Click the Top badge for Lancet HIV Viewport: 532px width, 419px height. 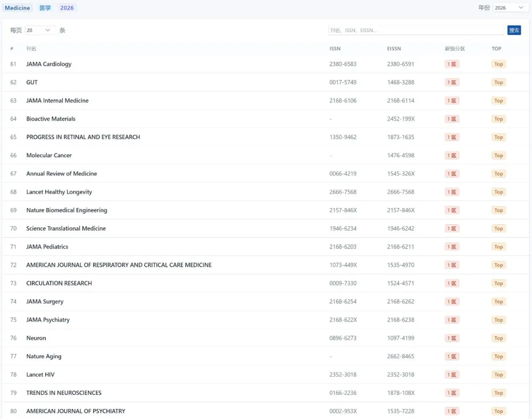499,375
